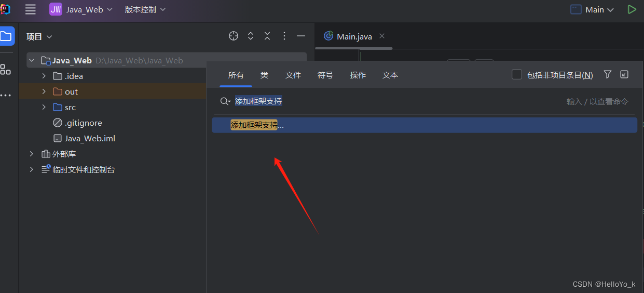Open the main hamburger menu
This screenshot has height=293, width=644.
(x=31, y=9)
